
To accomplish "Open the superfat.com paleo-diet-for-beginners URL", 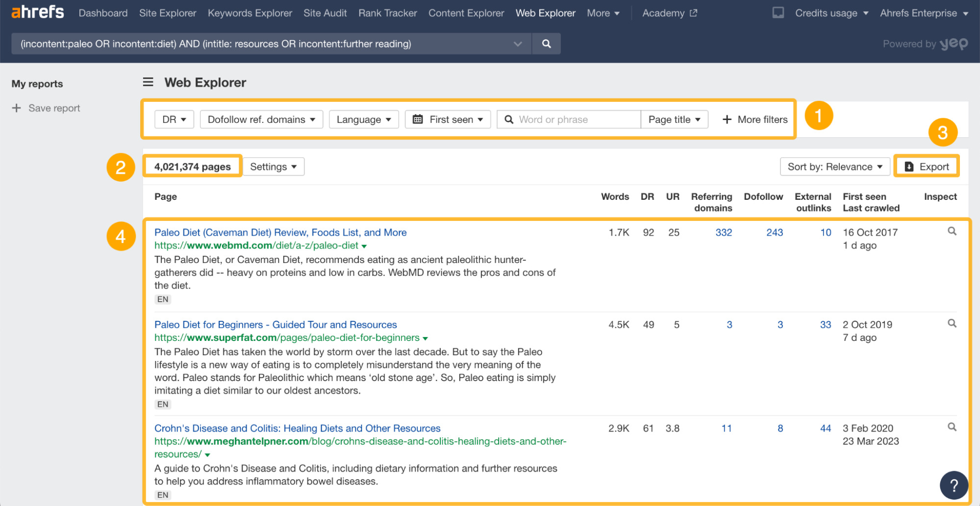I will (x=287, y=337).
